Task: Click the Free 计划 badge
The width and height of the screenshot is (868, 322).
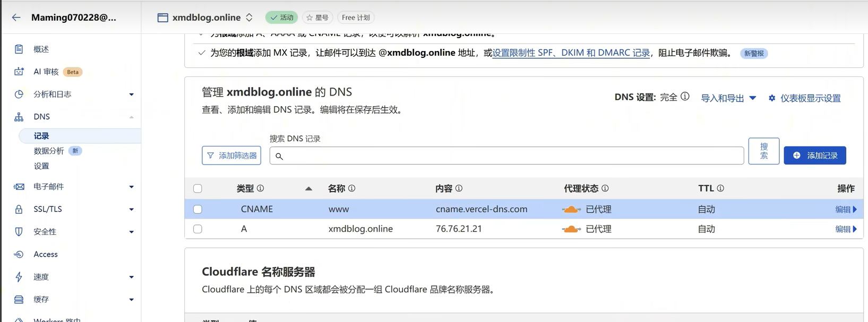Action: [356, 18]
